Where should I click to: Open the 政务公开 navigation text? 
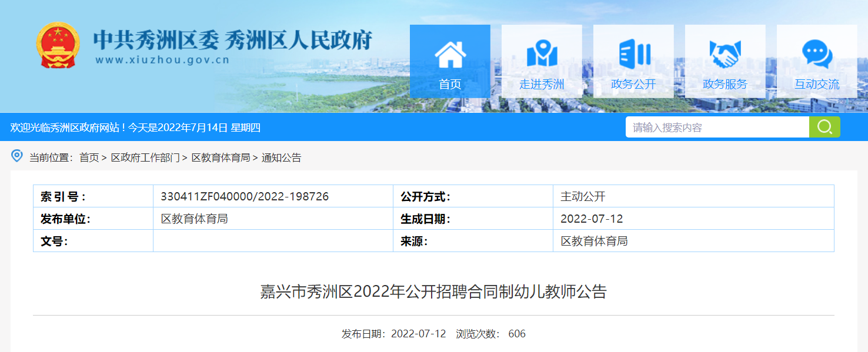coord(633,84)
